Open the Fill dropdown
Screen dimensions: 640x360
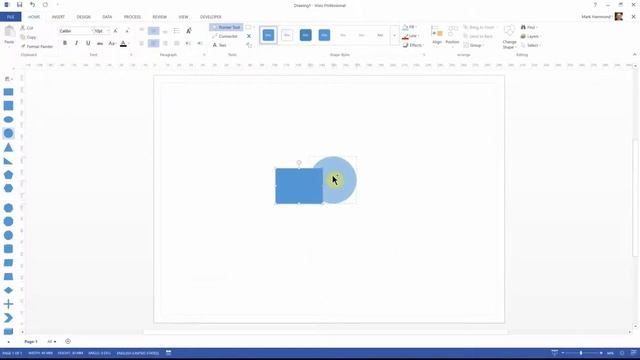click(409, 27)
